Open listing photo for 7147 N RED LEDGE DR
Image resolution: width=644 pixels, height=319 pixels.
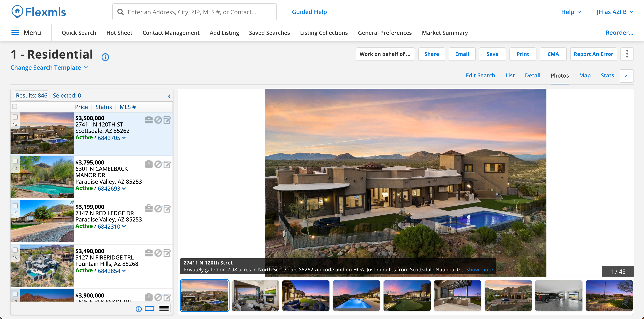click(x=42, y=221)
